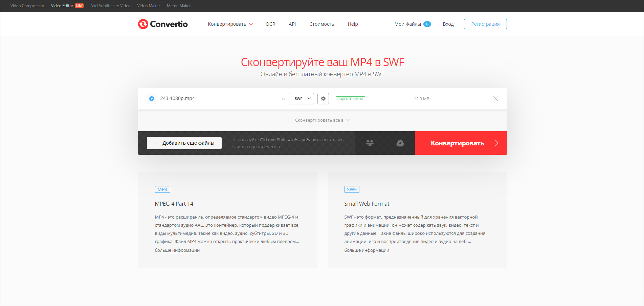Play preview of 243-1080p.mp4
644x306 pixels.
tap(152, 99)
